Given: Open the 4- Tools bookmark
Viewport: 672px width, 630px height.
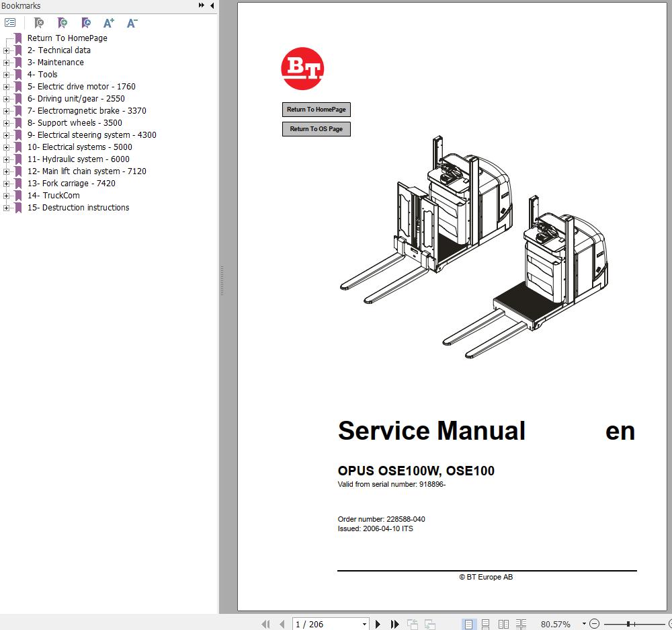Looking at the screenshot, I should pyautogui.click(x=42, y=74).
